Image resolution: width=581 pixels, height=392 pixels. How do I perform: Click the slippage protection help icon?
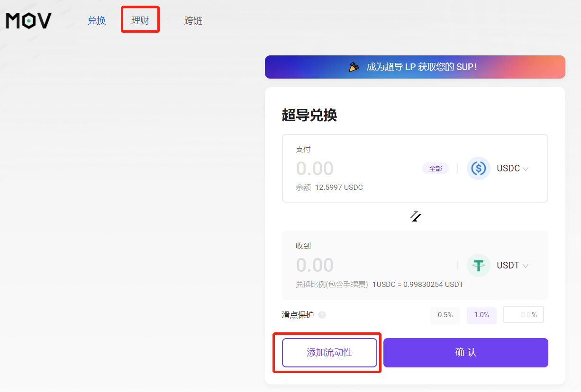(322, 315)
